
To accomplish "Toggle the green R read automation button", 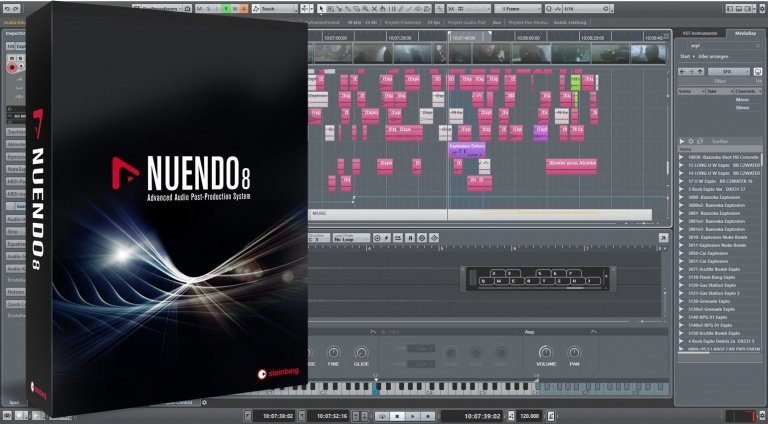I will click(226, 9).
